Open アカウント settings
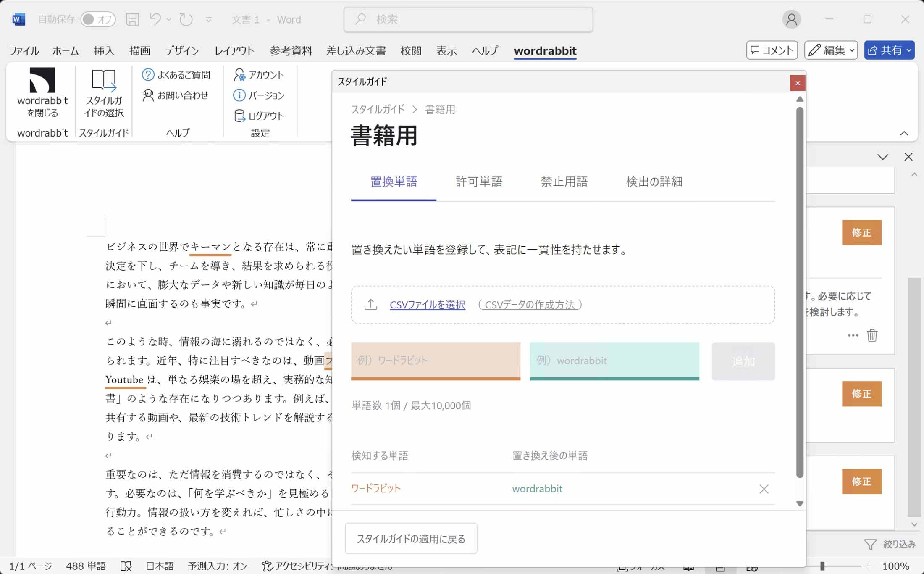This screenshot has height=574, width=924. (259, 75)
